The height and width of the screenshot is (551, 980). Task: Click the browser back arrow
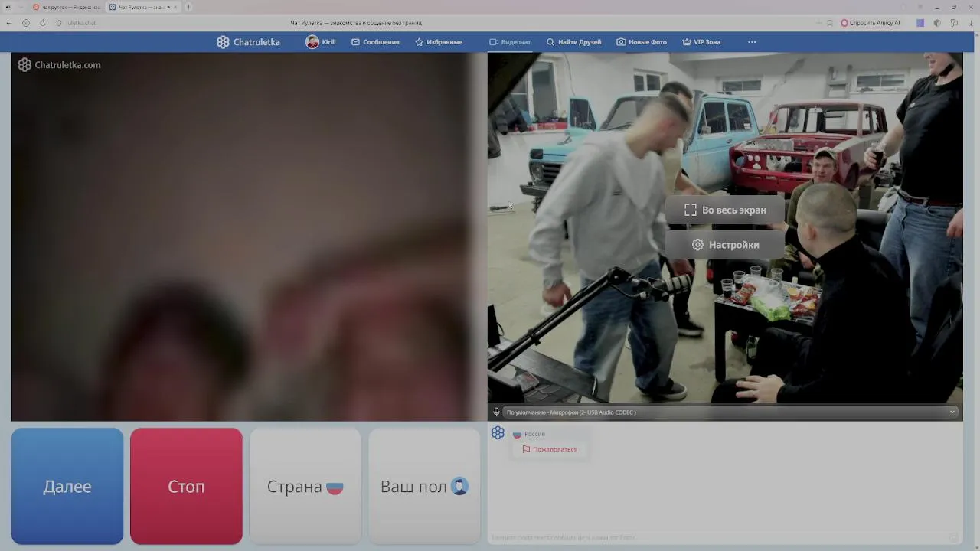pyautogui.click(x=9, y=23)
